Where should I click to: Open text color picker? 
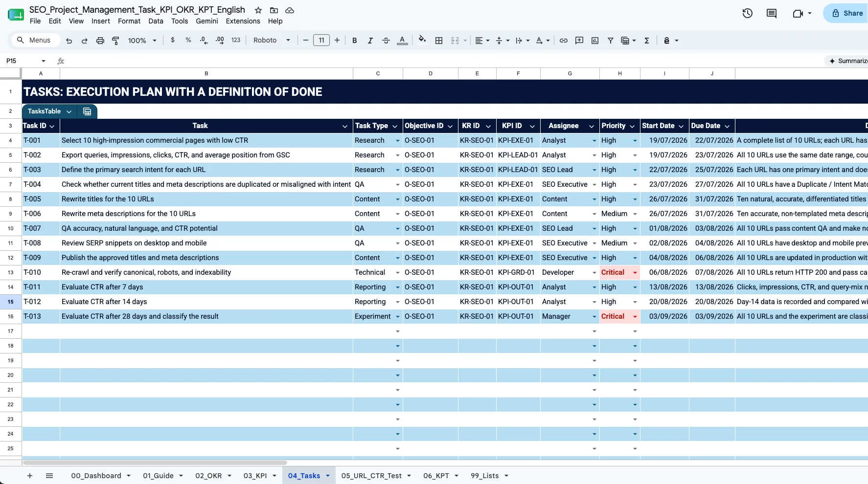pyautogui.click(x=402, y=41)
